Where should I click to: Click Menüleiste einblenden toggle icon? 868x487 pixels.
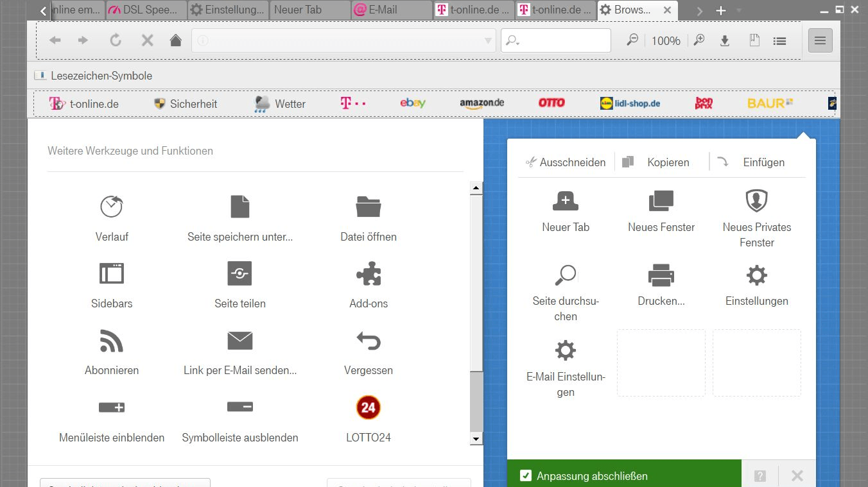pyautogui.click(x=112, y=407)
